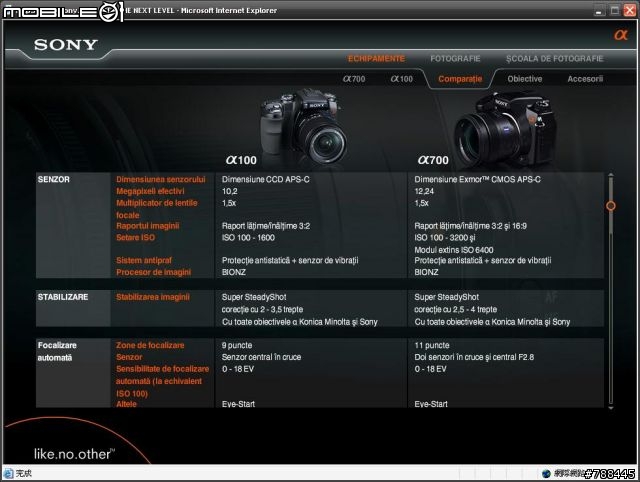640x482 pixels.
Task: Click 'Sistem antipraf' row label
Action: point(144,260)
